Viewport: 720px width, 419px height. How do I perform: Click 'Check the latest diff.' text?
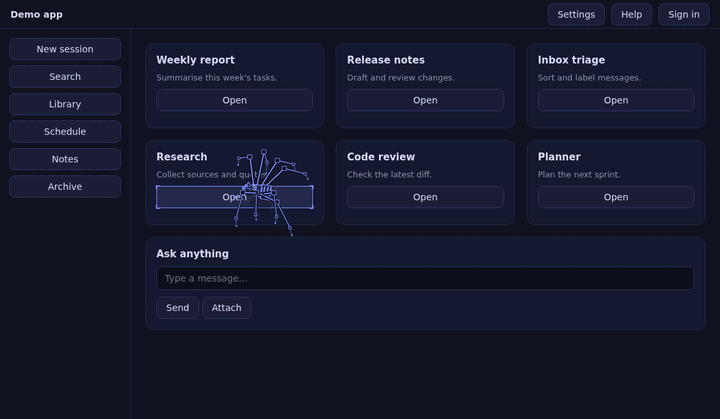389,175
